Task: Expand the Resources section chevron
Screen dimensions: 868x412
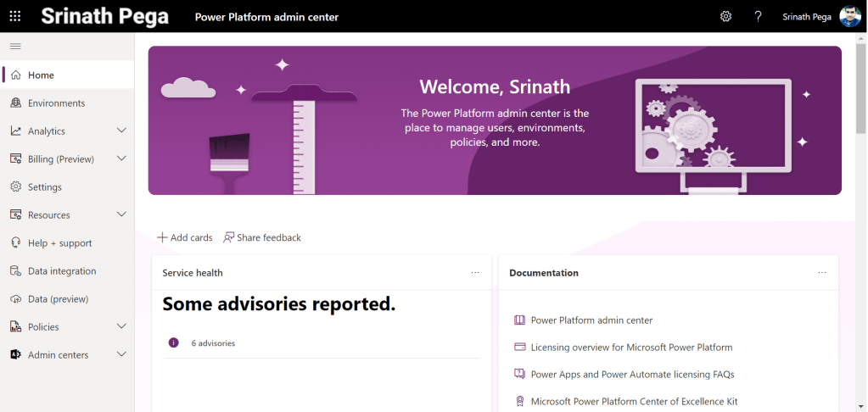Action: (121, 214)
